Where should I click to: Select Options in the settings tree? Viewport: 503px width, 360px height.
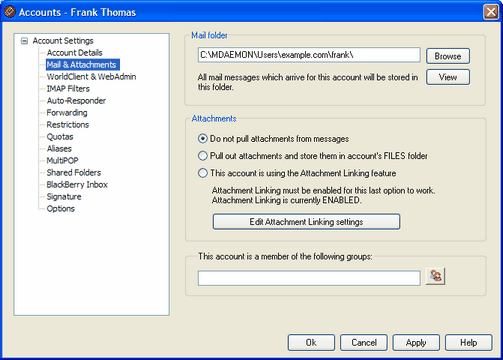click(61, 209)
